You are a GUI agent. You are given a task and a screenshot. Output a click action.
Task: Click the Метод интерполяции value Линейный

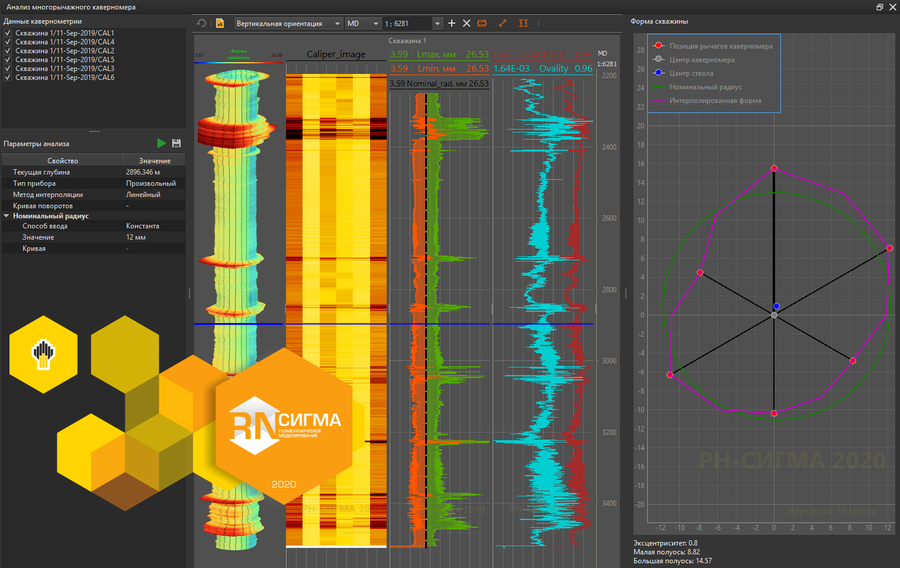point(144,194)
